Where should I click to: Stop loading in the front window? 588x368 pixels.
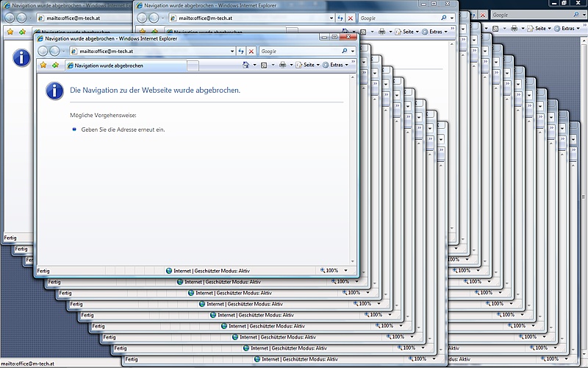click(251, 51)
